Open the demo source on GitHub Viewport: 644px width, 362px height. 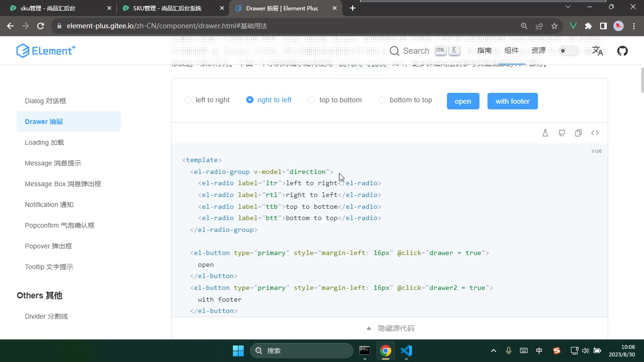click(x=561, y=133)
